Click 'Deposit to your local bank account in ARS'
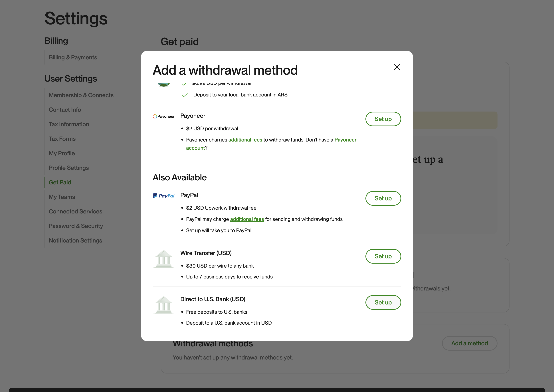The width and height of the screenshot is (554, 392). tap(240, 95)
